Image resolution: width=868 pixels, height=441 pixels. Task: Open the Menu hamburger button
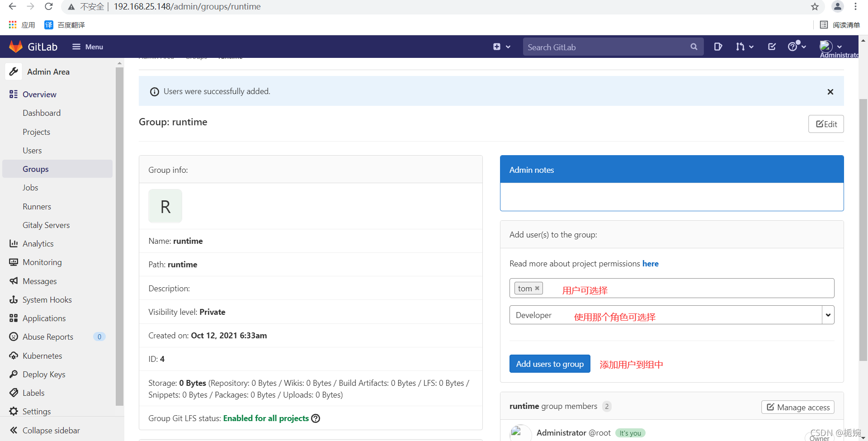(88, 47)
